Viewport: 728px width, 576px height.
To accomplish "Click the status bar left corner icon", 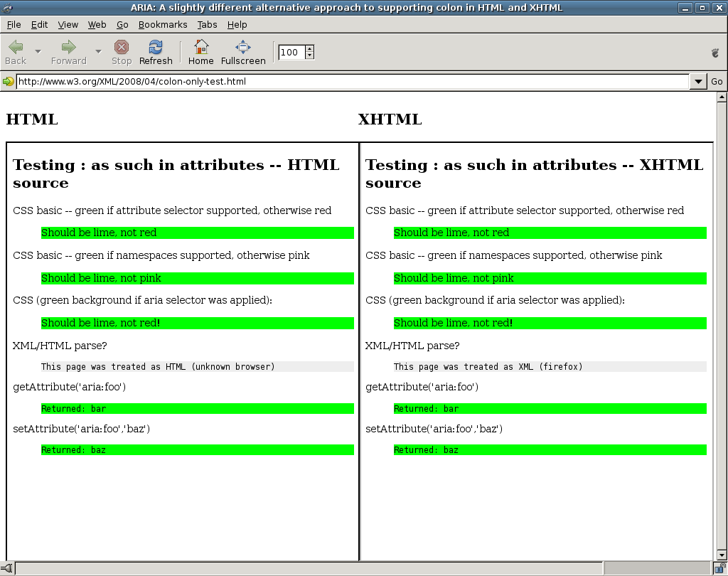I will [7, 567].
